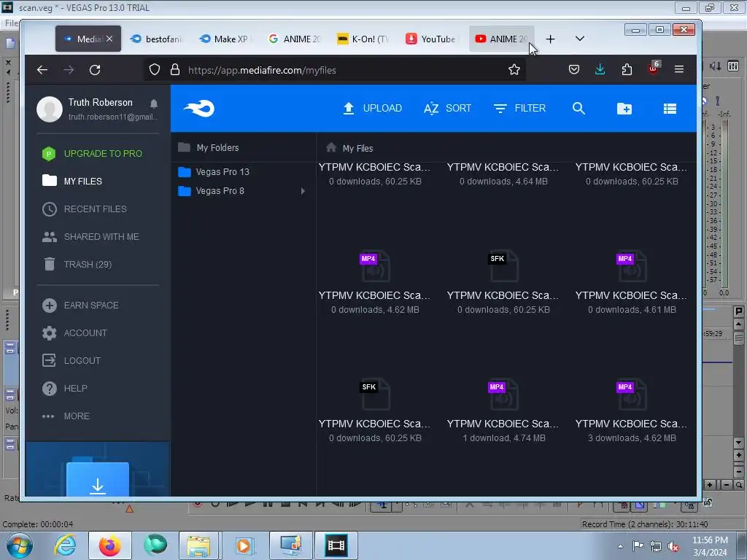This screenshot has width=747, height=560.
Task: Select the Vegas Pro 13 folder
Action: (x=214, y=172)
